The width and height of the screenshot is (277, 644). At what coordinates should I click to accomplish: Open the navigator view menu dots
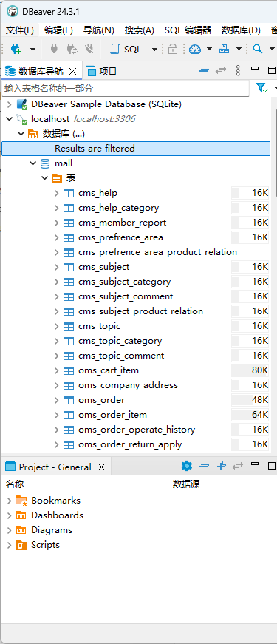tap(238, 71)
